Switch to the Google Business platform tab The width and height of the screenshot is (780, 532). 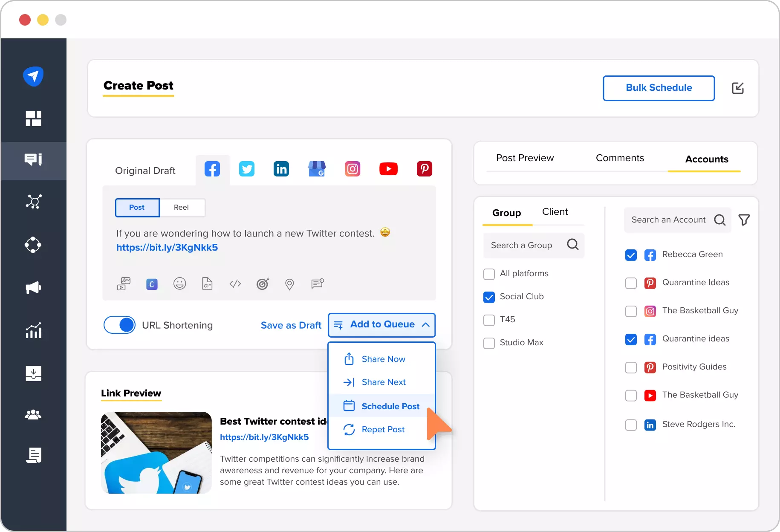(x=317, y=169)
